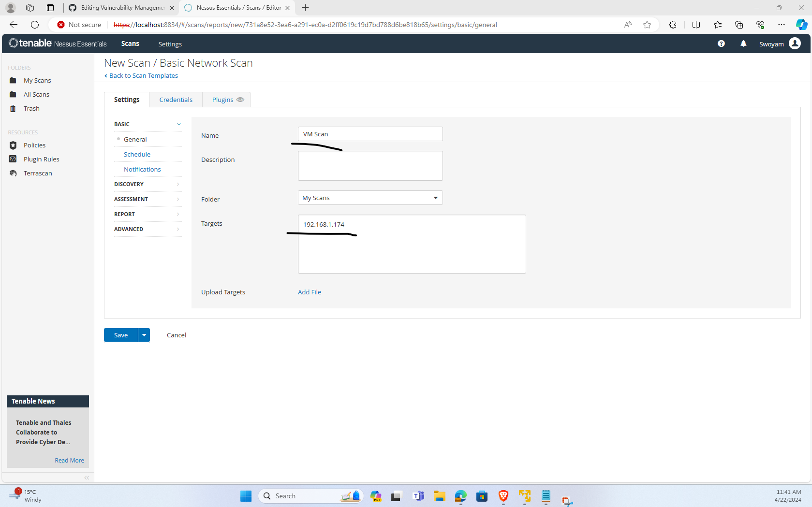Go back to Scan Templates
This screenshot has width=812, height=507.
click(x=141, y=75)
